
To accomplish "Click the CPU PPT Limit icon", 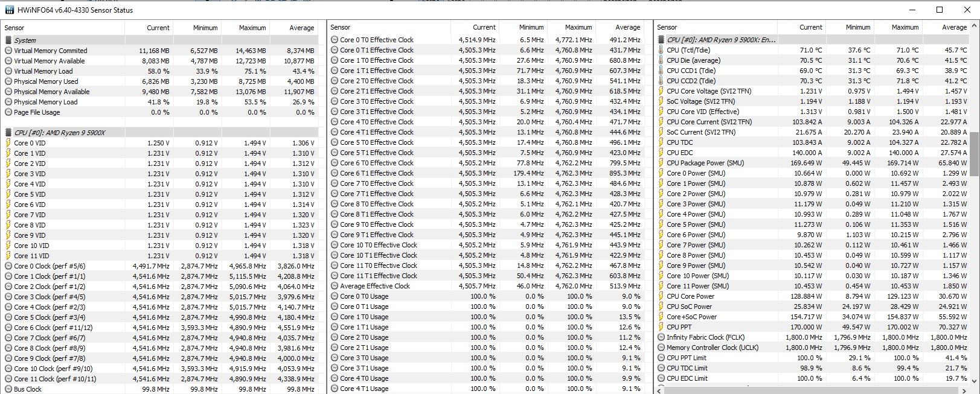I will click(661, 358).
